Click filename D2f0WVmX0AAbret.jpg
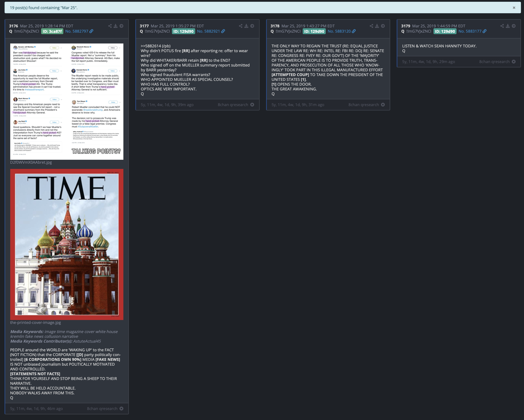The image size is (524, 420). 31,162
